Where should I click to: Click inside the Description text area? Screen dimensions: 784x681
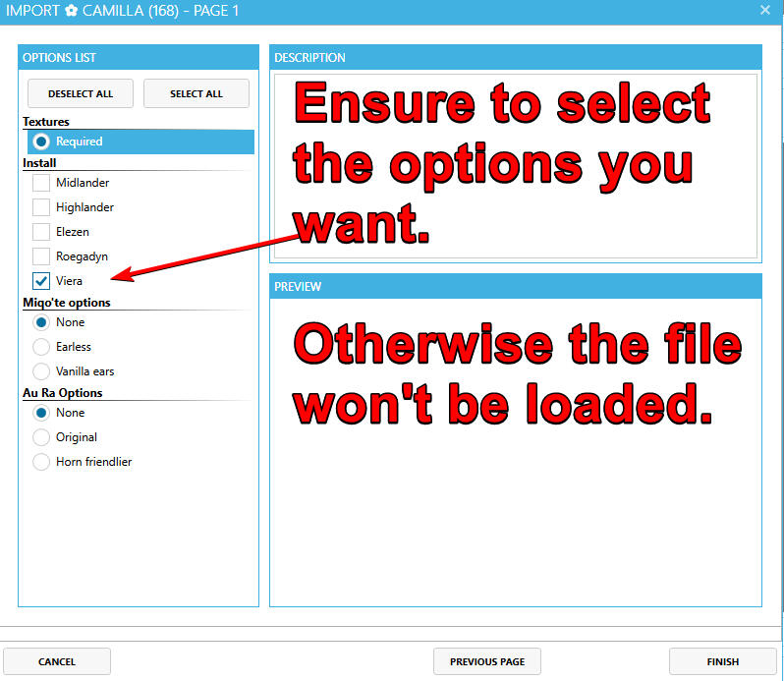(515, 165)
